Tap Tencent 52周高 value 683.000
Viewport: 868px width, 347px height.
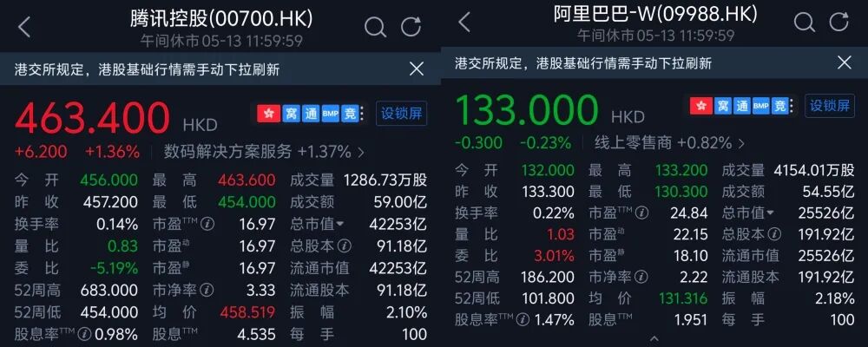click(x=109, y=290)
